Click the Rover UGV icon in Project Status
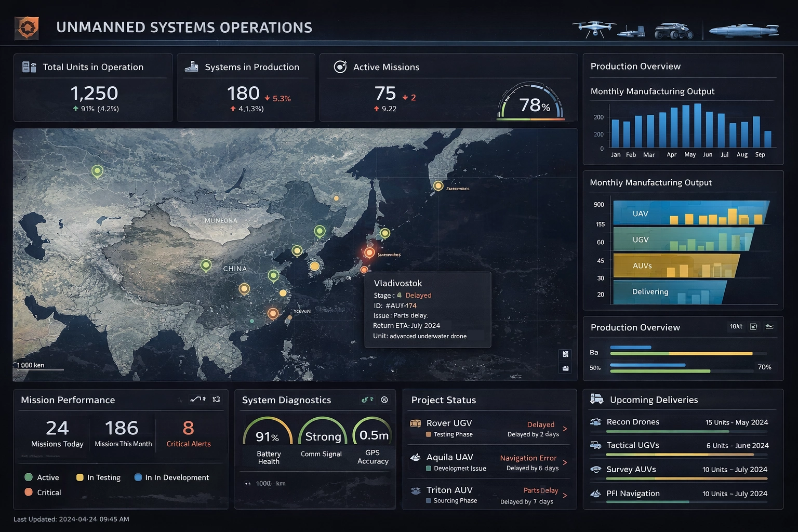The width and height of the screenshot is (798, 532). tap(415, 423)
